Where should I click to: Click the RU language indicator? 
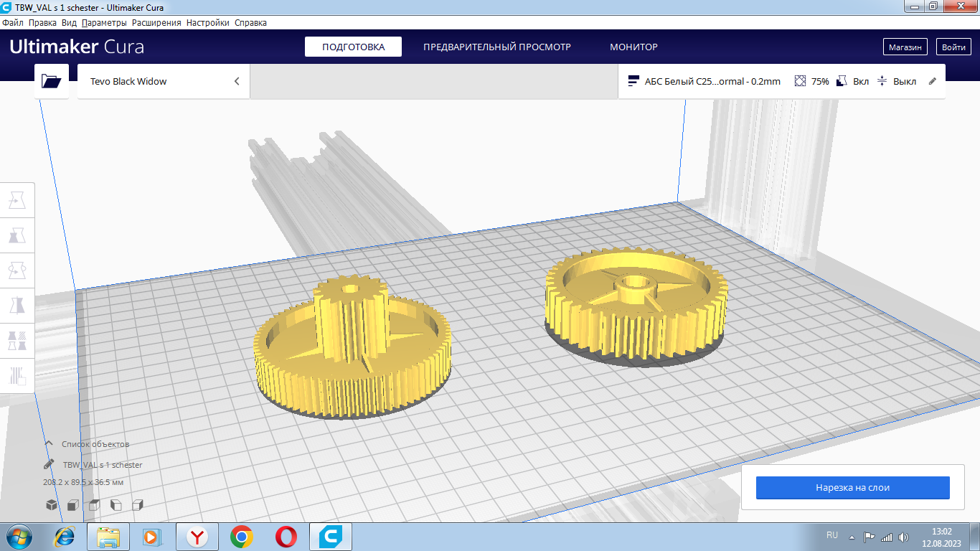pos(832,535)
